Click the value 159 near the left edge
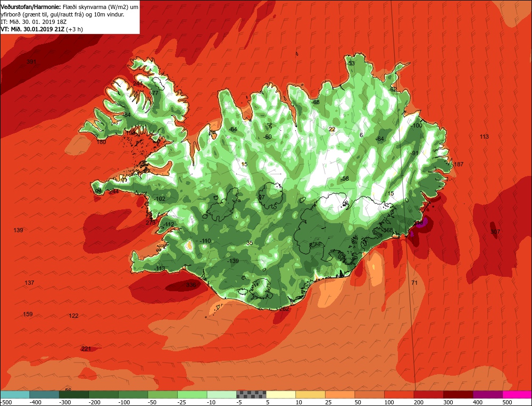 tap(28, 314)
